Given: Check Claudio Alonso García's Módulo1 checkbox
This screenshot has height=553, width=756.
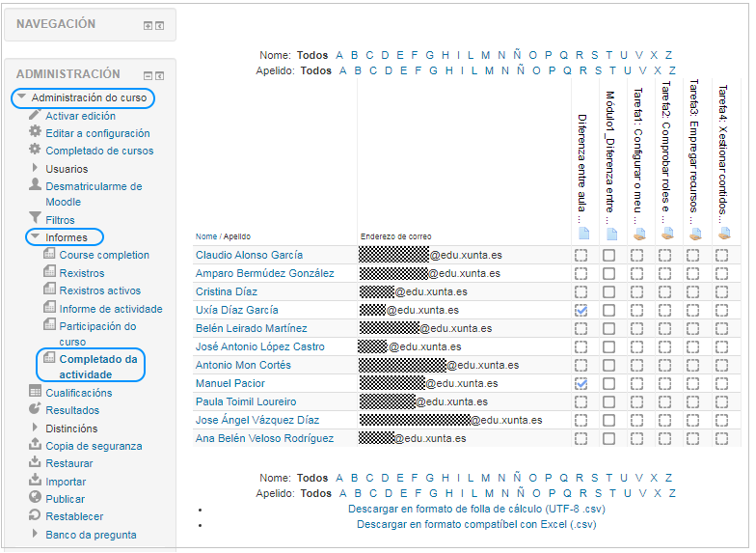Looking at the screenshot, I should pyautogui.click(x=609, y=256).
